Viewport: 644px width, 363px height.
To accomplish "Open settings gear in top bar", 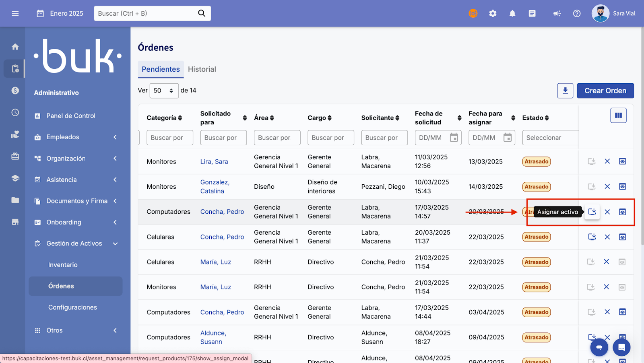I will [x=493, y=14].
